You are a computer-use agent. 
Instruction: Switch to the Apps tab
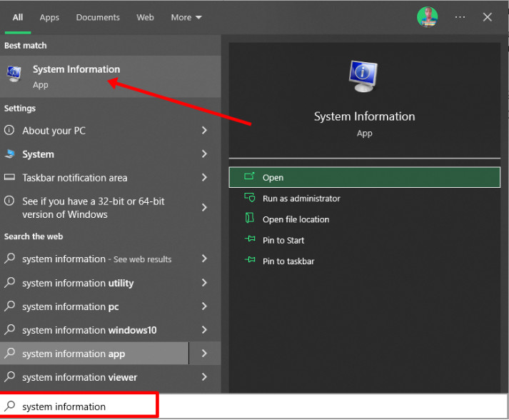point(49,18)
